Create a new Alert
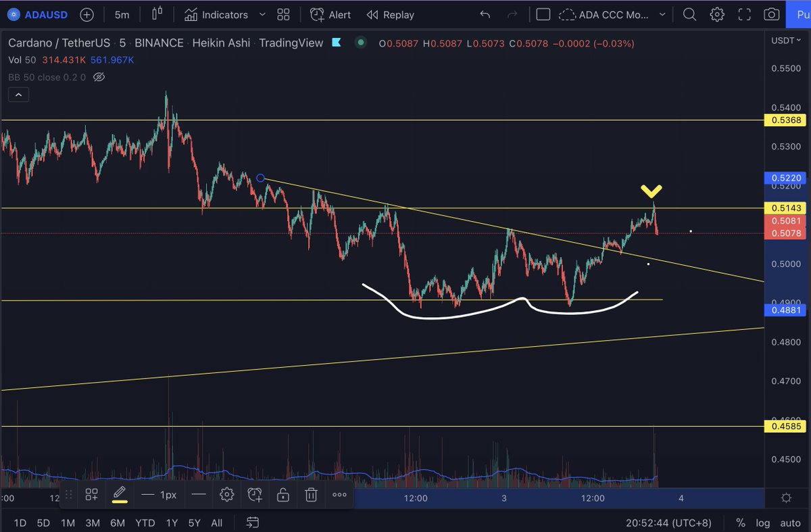 coord(330,14)
